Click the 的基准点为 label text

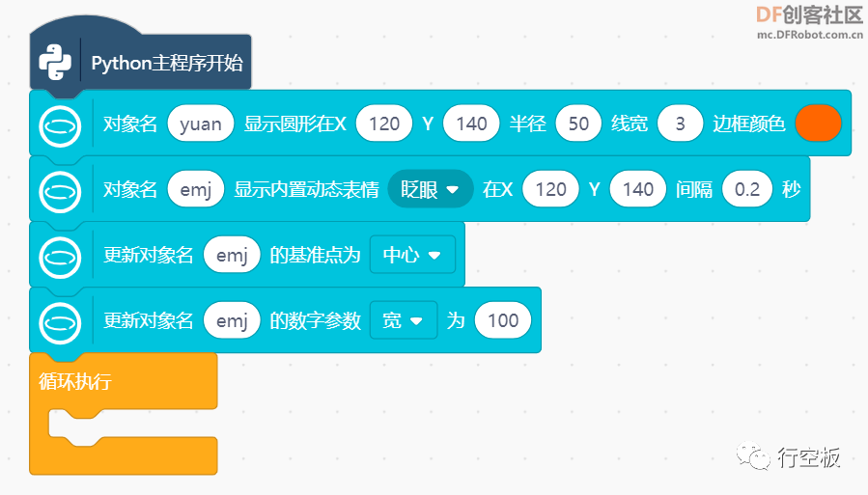point(315,255)
